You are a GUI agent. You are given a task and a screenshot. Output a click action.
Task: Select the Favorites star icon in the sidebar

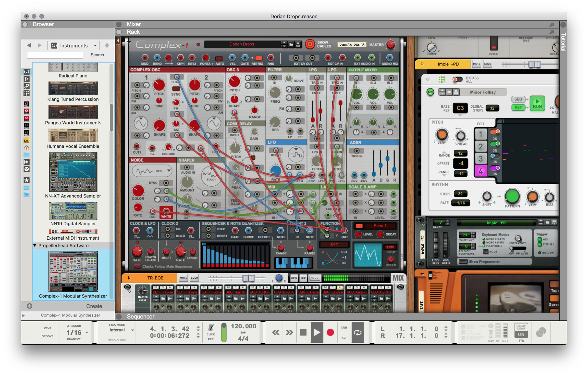pyautogui.click(x=26, y=181)
